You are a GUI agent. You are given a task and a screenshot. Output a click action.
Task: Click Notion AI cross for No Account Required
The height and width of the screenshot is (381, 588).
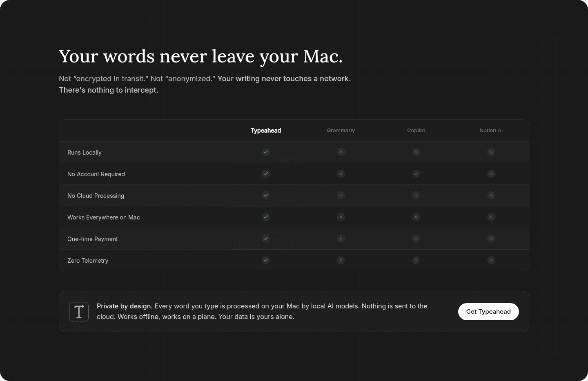pos(491,174)
